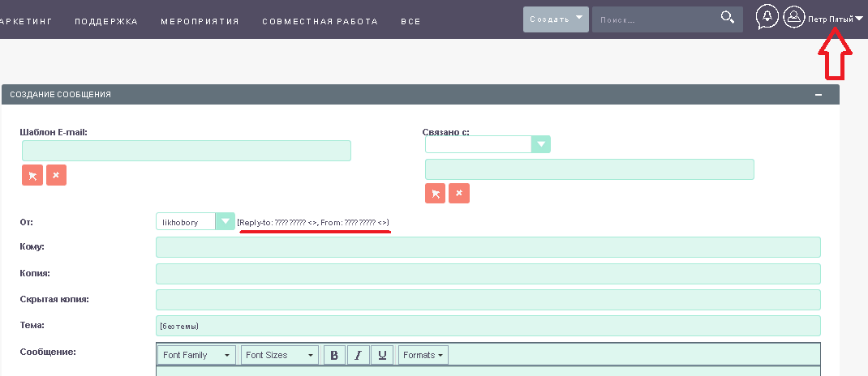Click the Копия field
Screen dimensions: 868x376
point(488,274)
